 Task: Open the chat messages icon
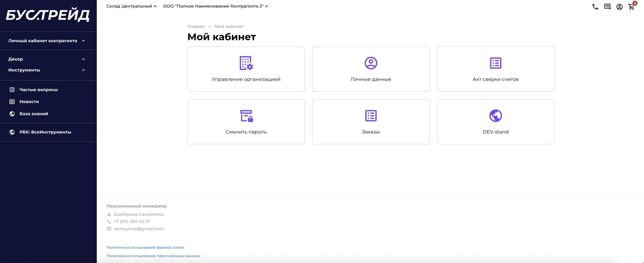[x=607, y=7]
